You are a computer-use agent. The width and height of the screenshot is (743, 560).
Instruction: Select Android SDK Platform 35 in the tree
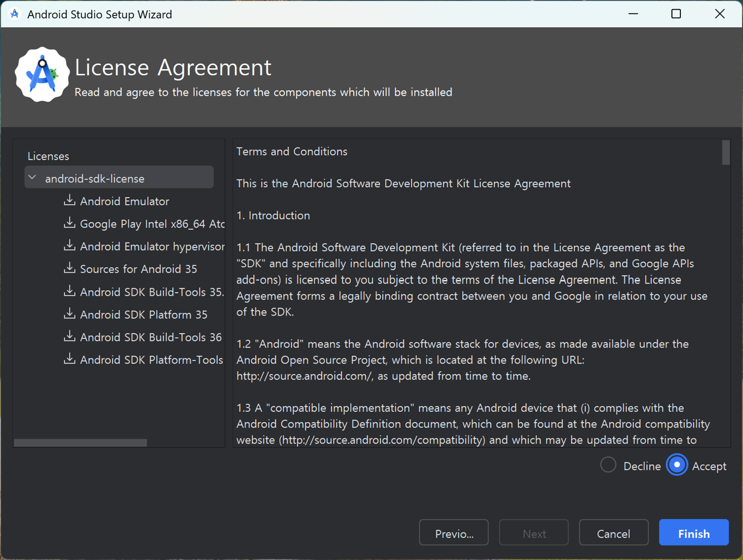[x=143, y=315]
